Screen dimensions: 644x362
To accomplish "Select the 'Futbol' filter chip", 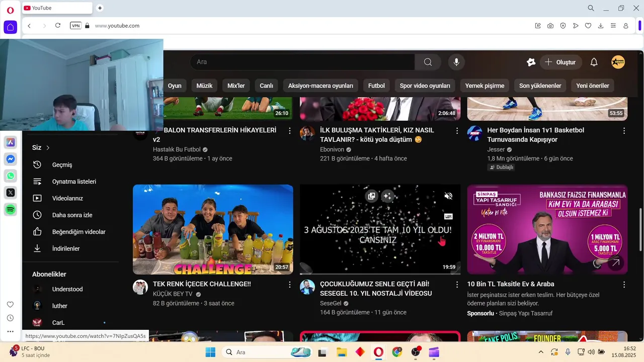I will click(376, 85).
